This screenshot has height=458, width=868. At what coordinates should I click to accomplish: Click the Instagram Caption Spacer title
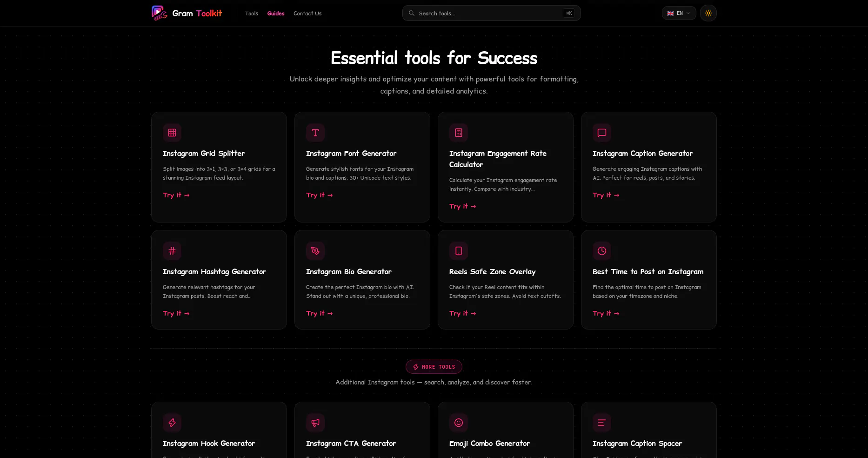[x=637, y=444]
